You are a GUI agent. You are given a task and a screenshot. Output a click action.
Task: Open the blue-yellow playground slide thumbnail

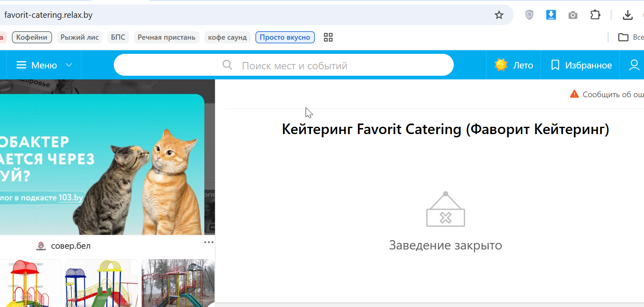(x=102, y=283)
